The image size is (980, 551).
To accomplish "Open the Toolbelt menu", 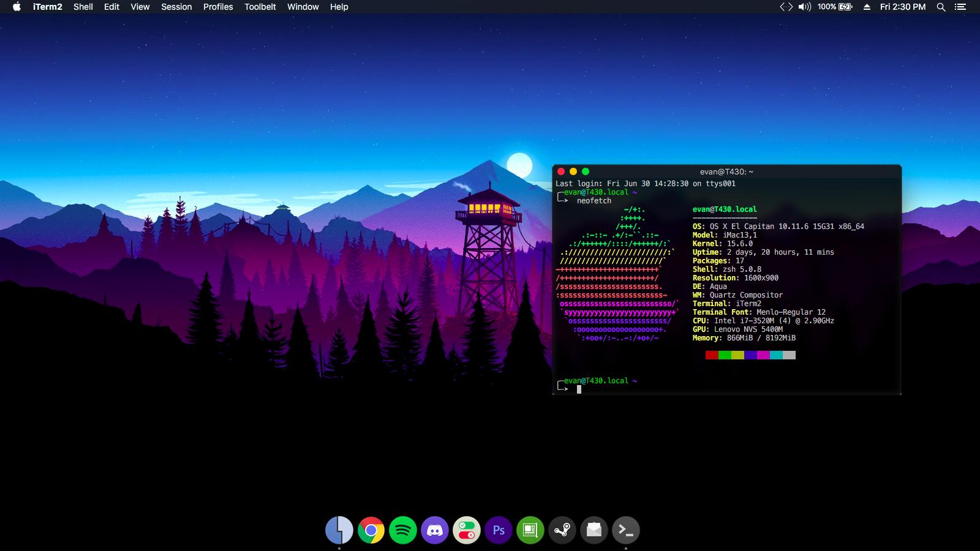I will pyautogui.click(x=260, y=7).
